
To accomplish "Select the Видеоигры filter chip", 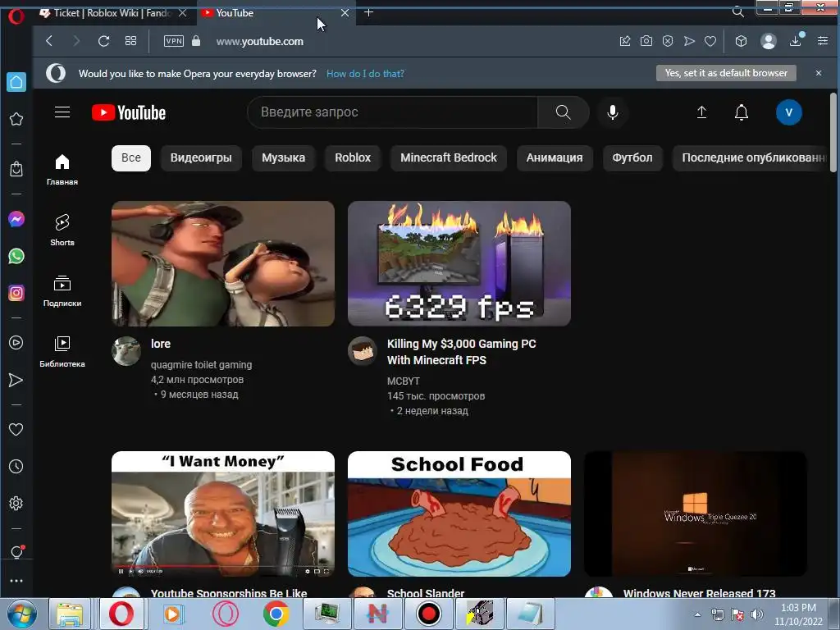I will (201, 157).
